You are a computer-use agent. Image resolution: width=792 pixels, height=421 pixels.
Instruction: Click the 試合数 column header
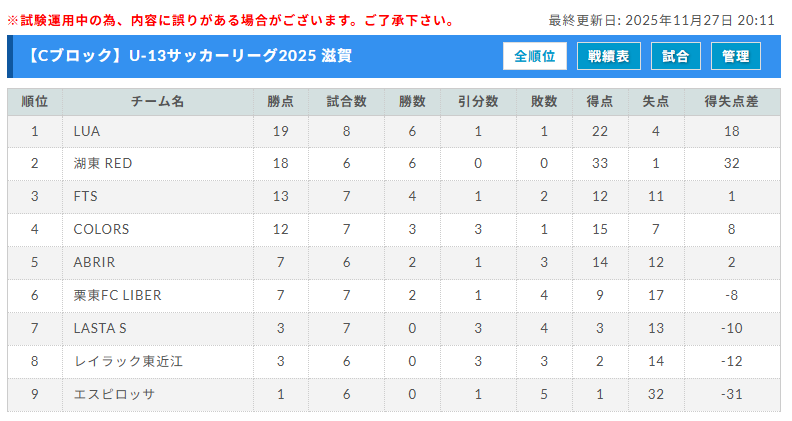(x=346, y=102)
